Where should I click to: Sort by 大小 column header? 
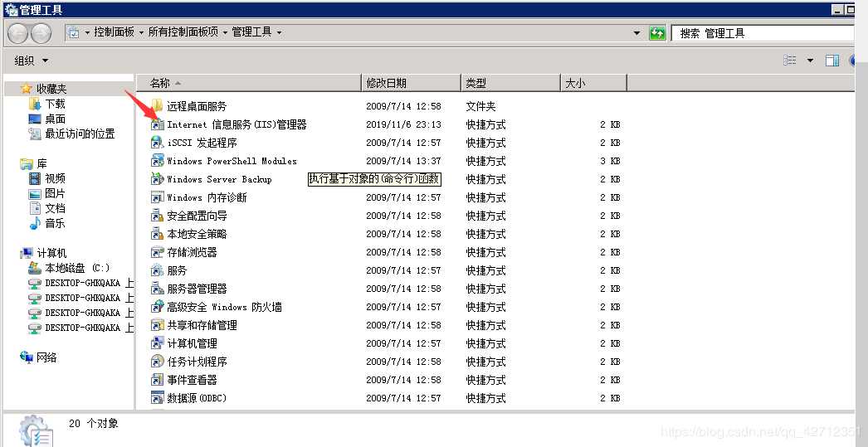(593, 83)
